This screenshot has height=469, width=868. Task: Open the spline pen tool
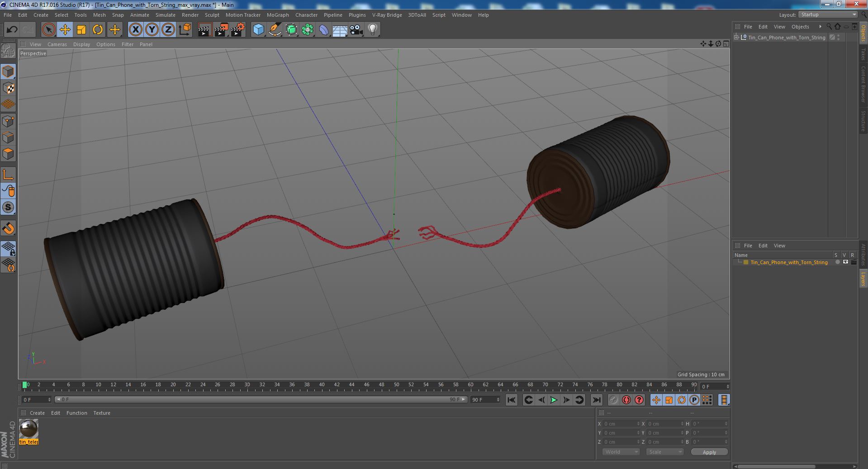[275, 30]
